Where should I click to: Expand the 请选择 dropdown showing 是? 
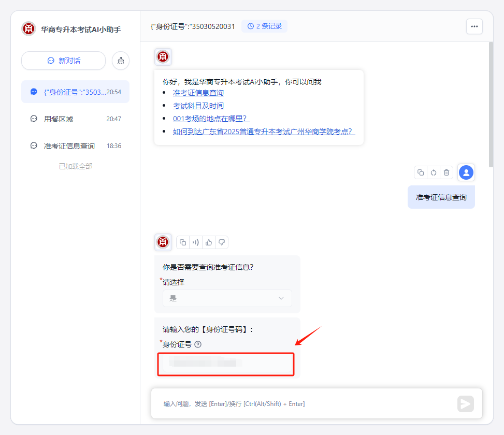pos(227,298)
